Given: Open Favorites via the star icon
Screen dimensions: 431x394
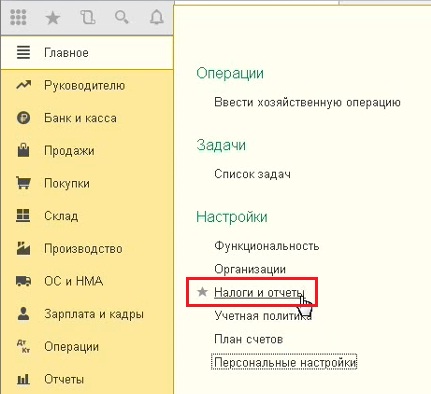Looking at the screenshot, I should 53,18.
